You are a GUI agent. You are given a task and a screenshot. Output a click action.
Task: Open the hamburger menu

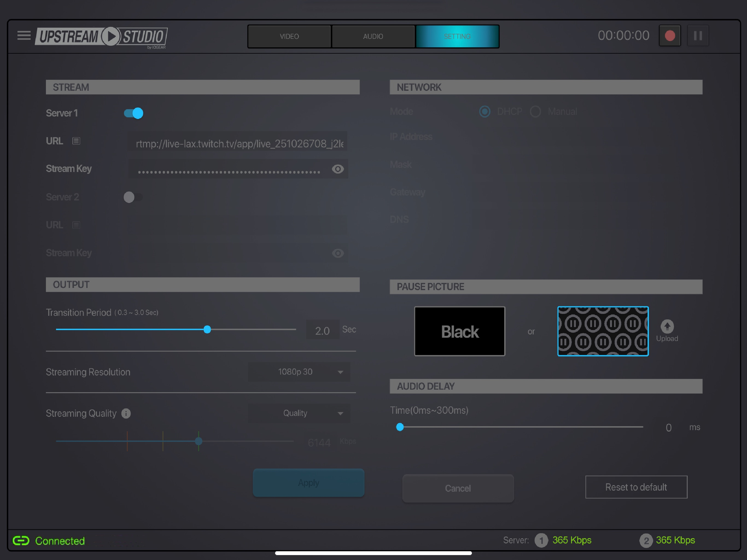[24, 35]
